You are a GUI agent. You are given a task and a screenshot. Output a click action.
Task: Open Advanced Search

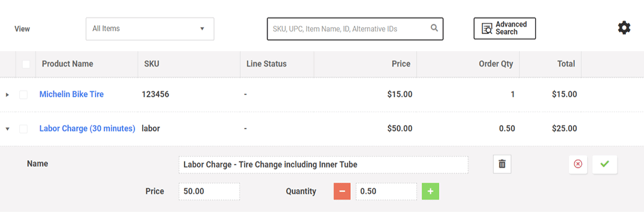pos(505,29)
